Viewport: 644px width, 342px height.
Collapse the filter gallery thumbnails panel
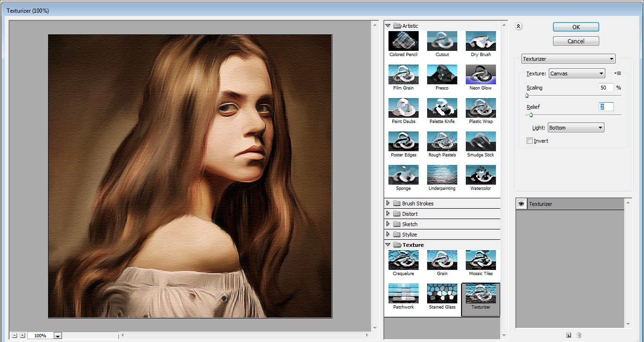[x=519, y=26]
